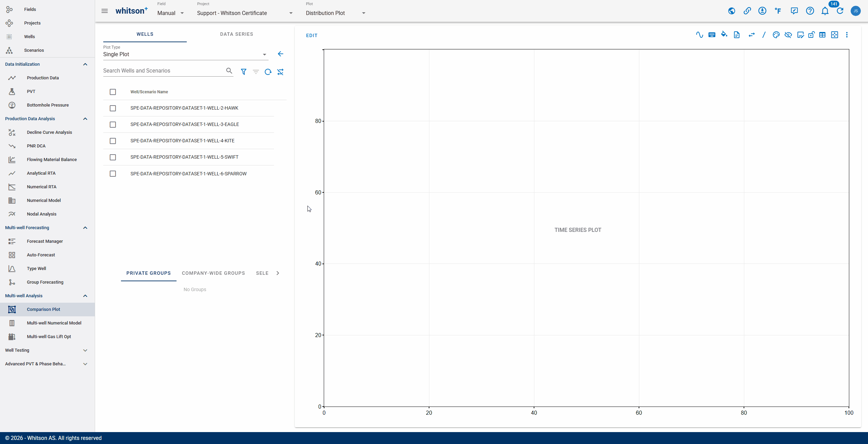The width and height of the screenshot is (868, 444).
Task: Click the whitson+ logo
Action: [132, 11]
